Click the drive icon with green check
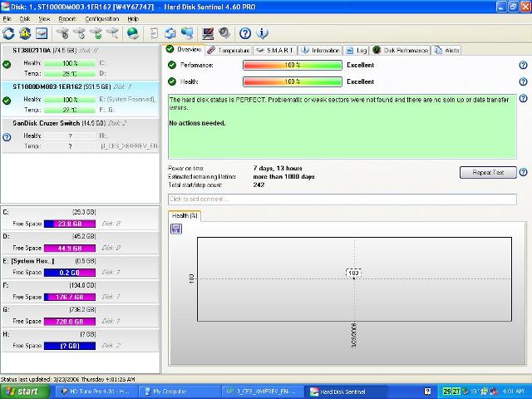Viewport: 532px width, 399px height. (x=96, y=33)
